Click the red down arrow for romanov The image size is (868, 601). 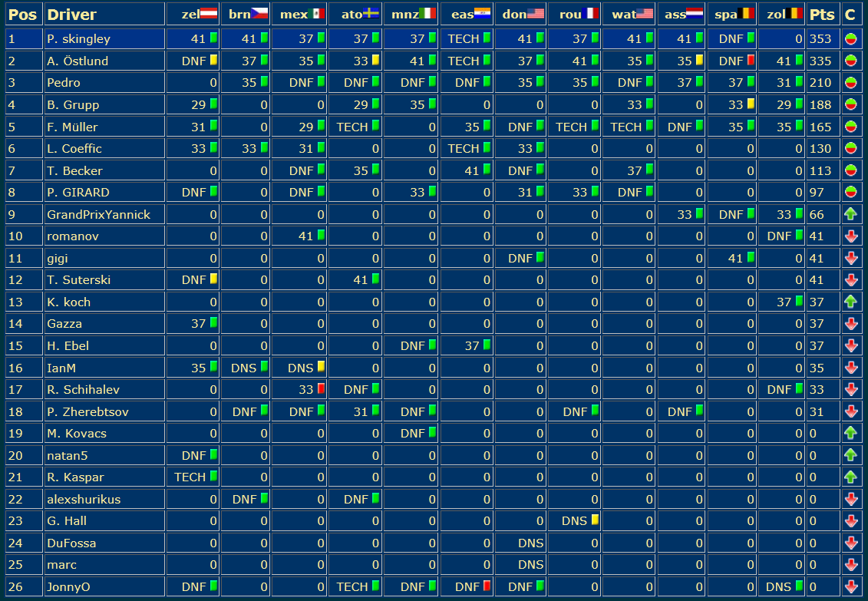tap(850, 236)
